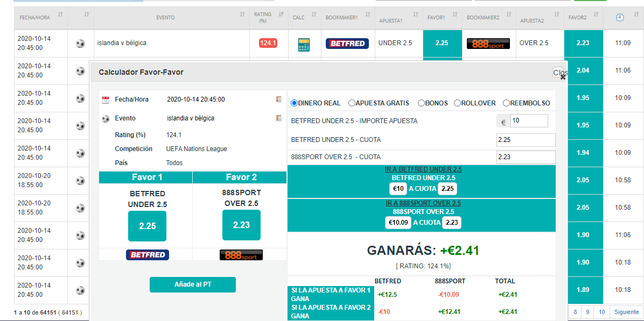
Task: Sort by BOOKMAKER2 column arrows
Action: [508, 15]
